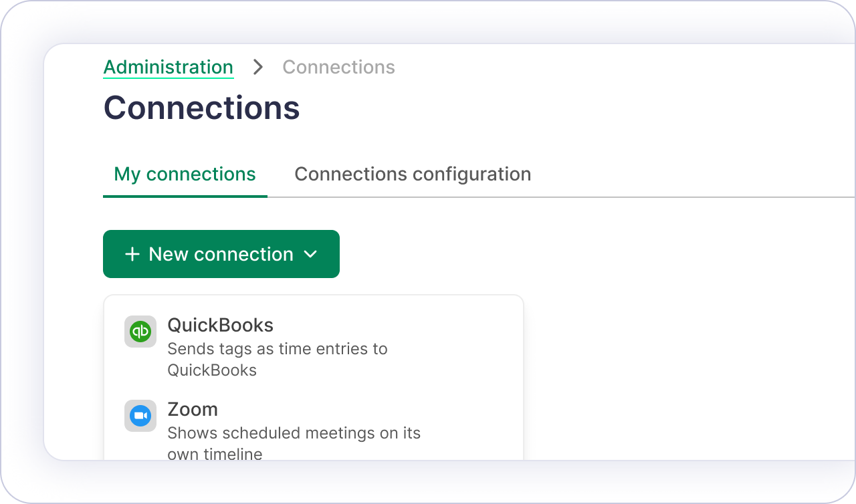856x504 pixels.
Task: Click "own timeline" text under Zoom
Action: (x=215, y=455)
